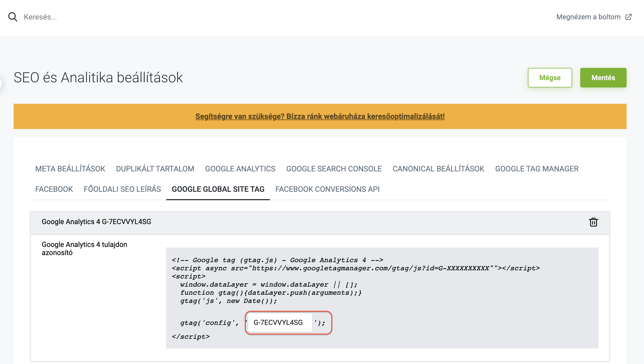Select the Google Global Site Tag tab
This screenshot has width=644, height=364.
coord(218,189)
